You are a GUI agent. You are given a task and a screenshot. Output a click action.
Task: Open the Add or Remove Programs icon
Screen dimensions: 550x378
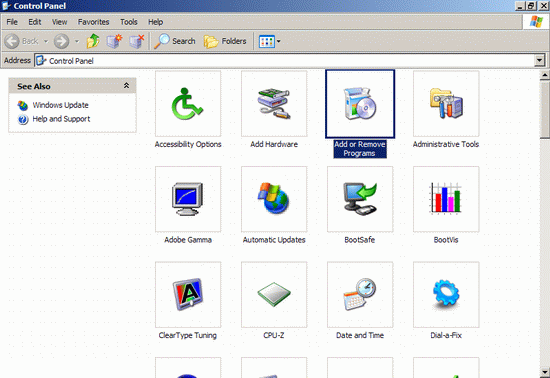pos(360,104)
